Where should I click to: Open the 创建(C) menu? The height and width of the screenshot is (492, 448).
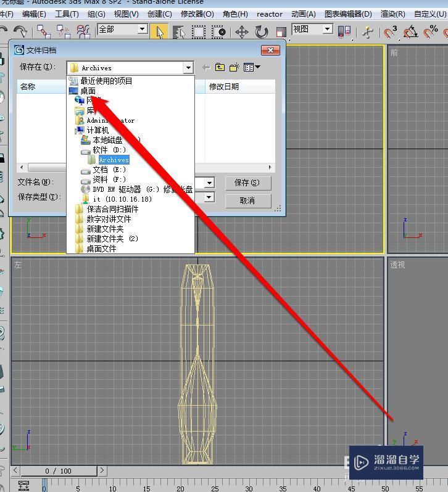pos(159,14)
